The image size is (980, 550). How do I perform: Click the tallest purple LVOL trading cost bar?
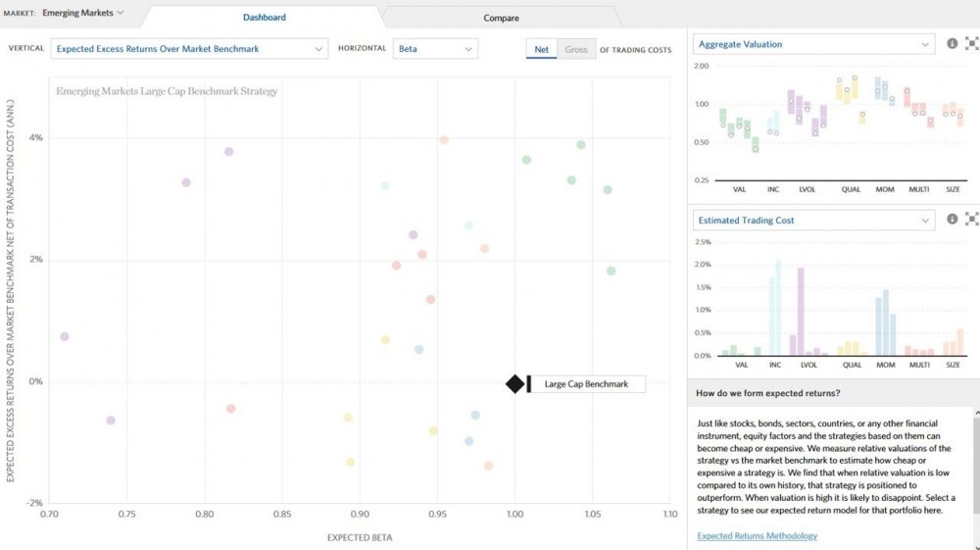(x=801, y=311)
